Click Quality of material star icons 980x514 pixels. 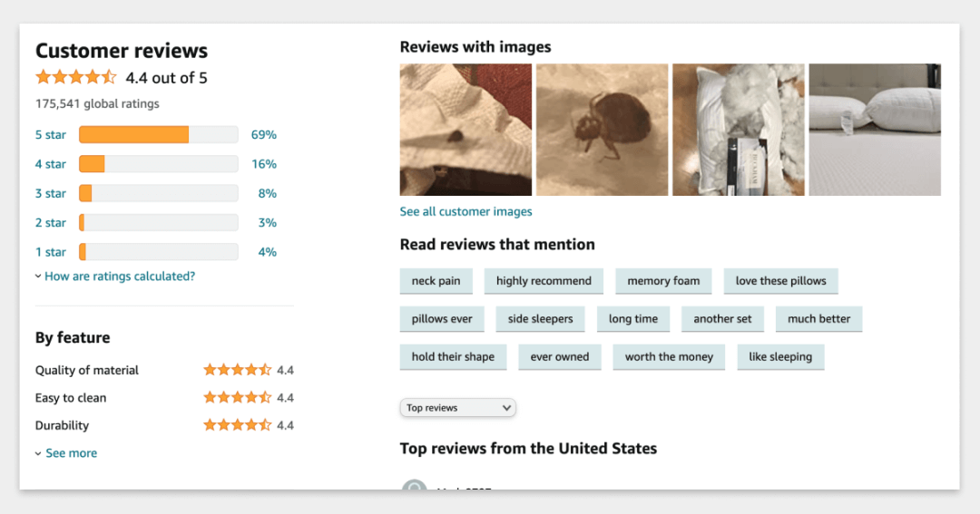(x=238, y=371)
